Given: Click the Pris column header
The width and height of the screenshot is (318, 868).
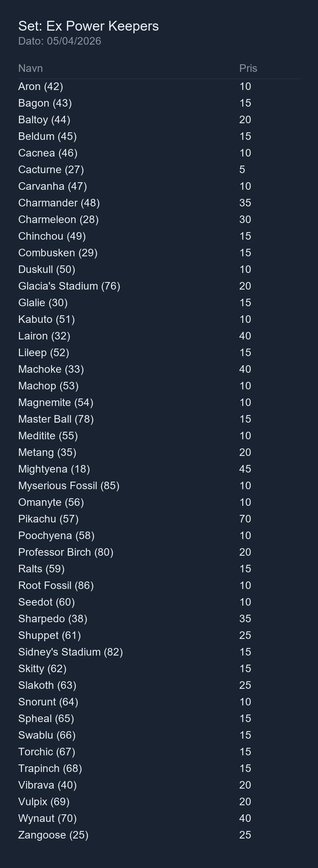Looking at the screenshot, I should tap(248, 68).
